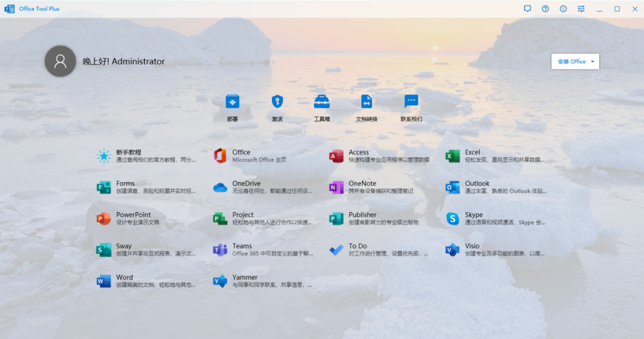The height and width of the screenshot is (339, 644).
Task: Click the 安装 Office button text
Action: tap(571, 62)
